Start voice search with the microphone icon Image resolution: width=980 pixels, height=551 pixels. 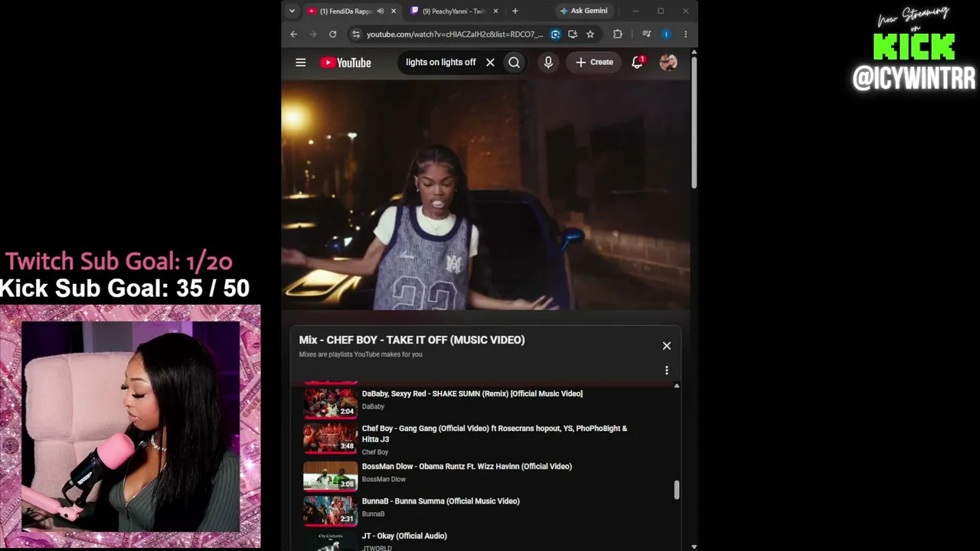(548, 63)
